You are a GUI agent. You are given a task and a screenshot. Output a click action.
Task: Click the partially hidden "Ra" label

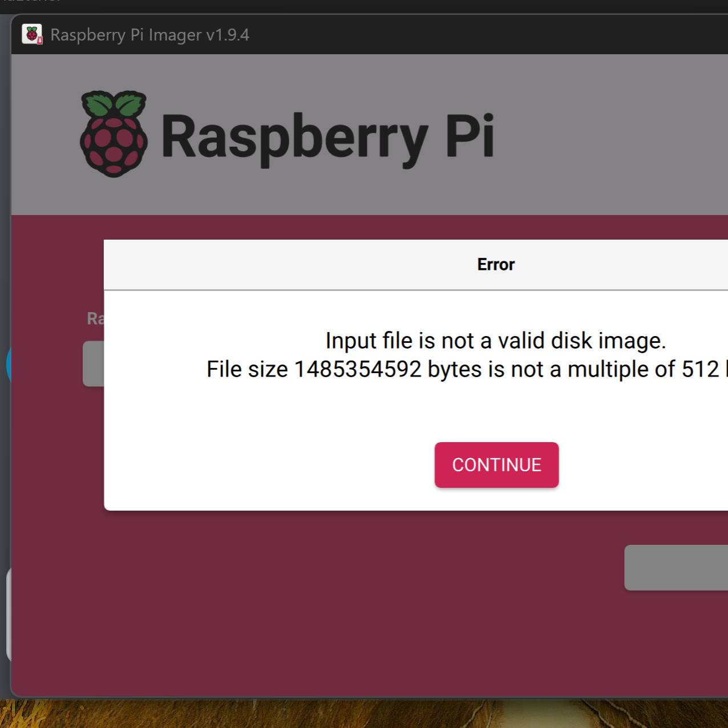(95, 318)
